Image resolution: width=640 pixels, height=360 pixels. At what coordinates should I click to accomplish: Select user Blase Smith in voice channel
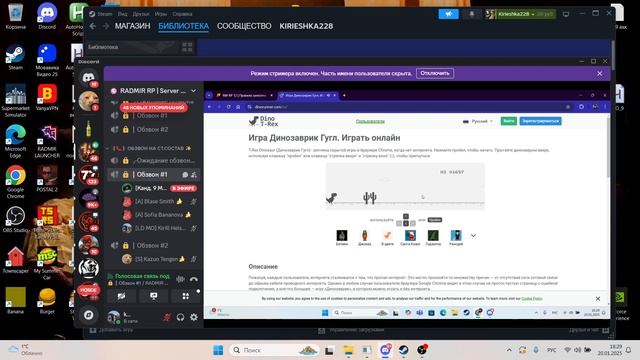(x=158, y=201)
